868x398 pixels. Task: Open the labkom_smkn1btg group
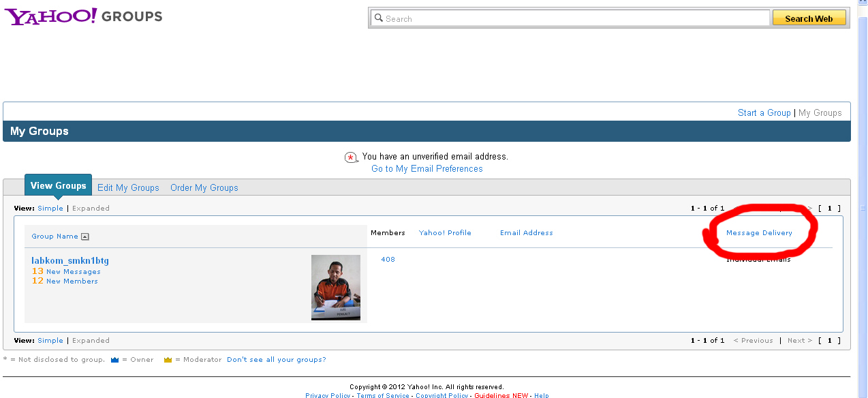[70, 261]
